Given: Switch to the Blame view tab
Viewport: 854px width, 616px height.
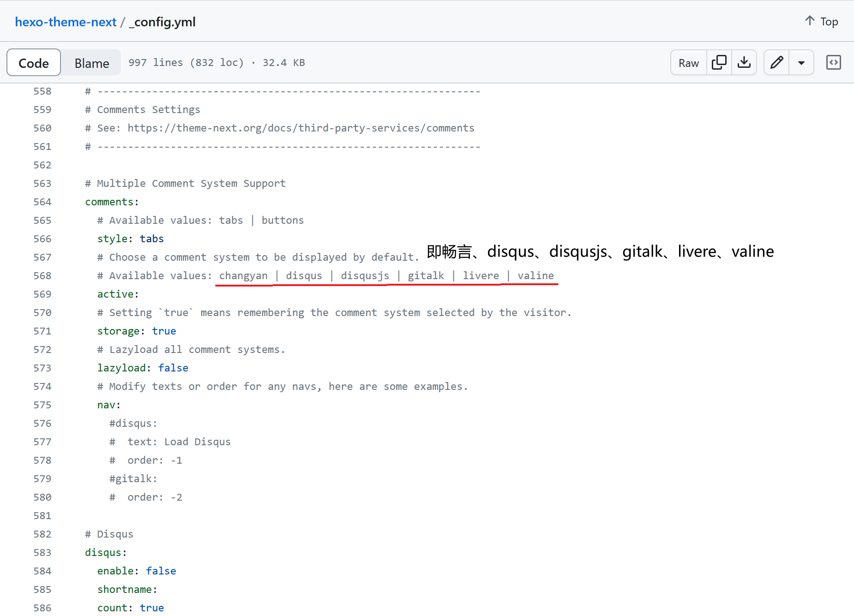Looking at the screenshot, I should [x=92, y=63].
